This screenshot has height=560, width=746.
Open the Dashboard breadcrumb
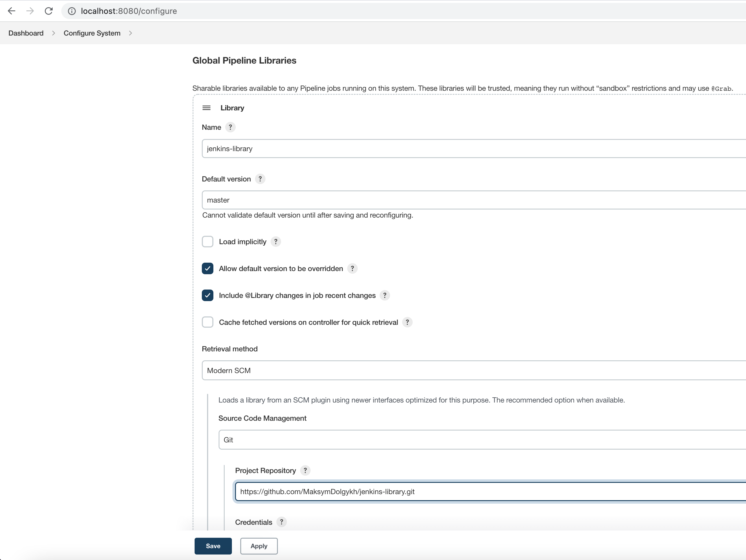[26, 33]
